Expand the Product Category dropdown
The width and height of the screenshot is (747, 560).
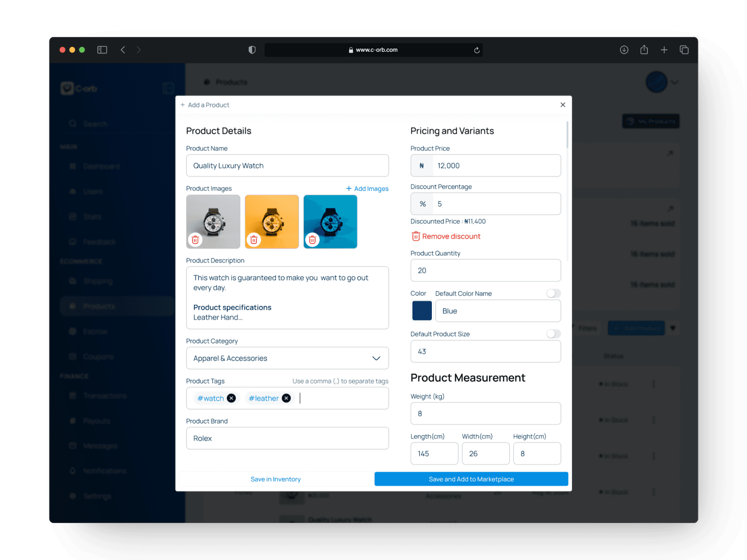coord(376,358)
